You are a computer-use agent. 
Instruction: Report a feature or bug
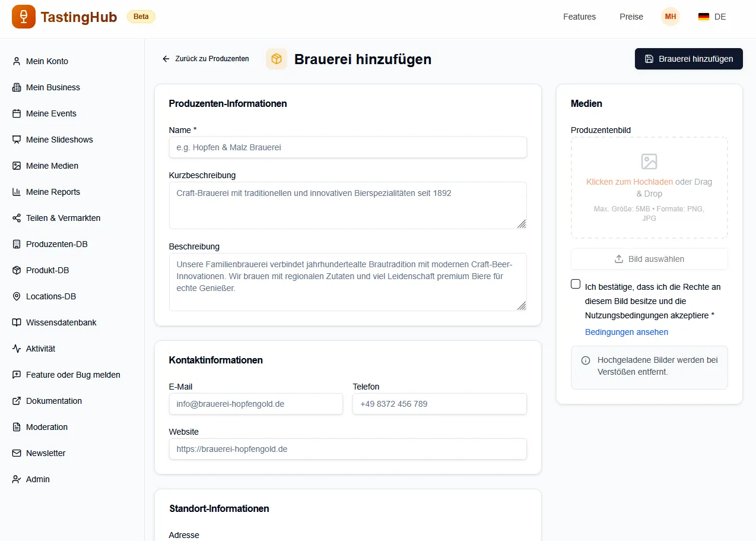pos(72,375)
